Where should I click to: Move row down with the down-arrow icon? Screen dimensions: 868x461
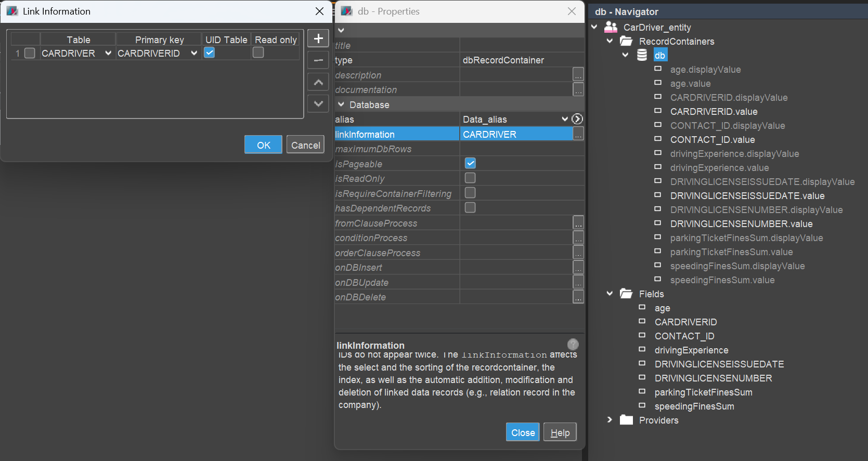318,103
